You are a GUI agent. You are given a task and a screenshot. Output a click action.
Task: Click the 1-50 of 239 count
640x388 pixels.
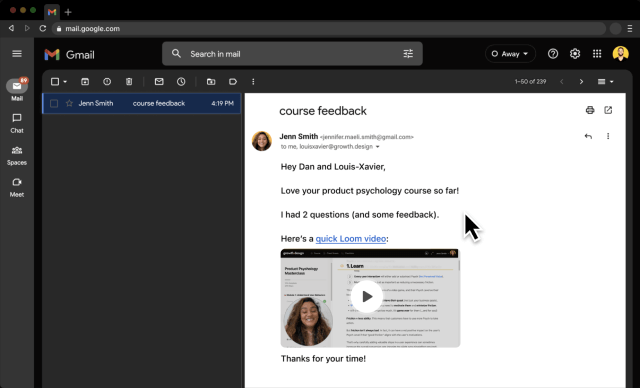click(530, 82)
